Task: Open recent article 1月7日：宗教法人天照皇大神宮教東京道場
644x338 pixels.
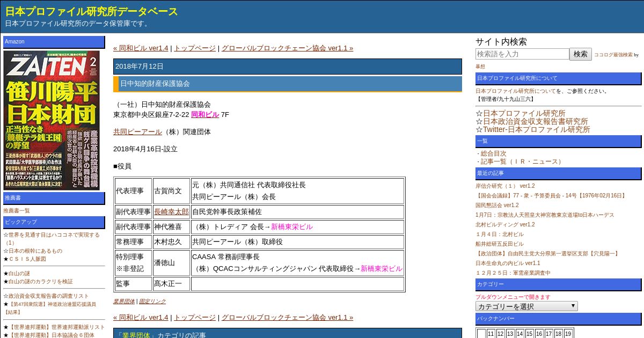Action: (545, 215)
